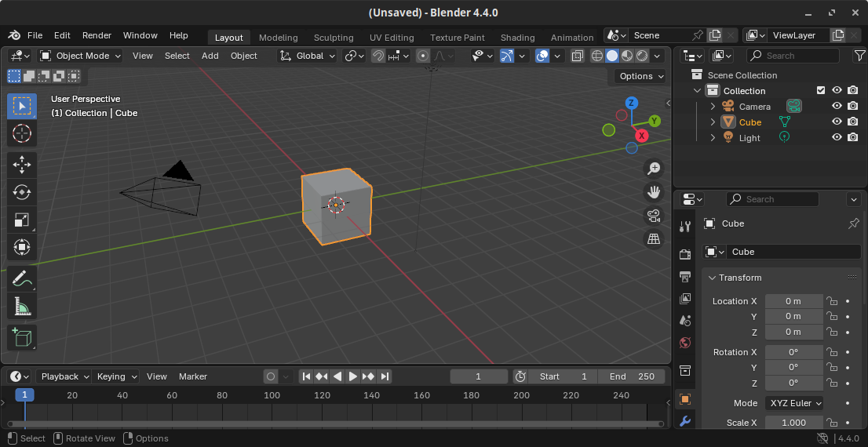Select the Transform tool
Screen dimensions: 868x447
[x=22, y=247]
